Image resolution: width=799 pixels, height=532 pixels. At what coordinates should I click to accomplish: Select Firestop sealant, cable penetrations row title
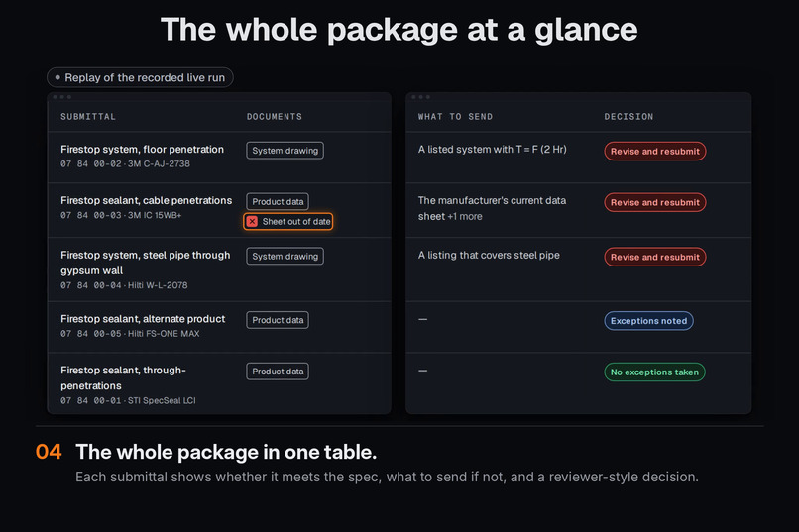[147, 200]
